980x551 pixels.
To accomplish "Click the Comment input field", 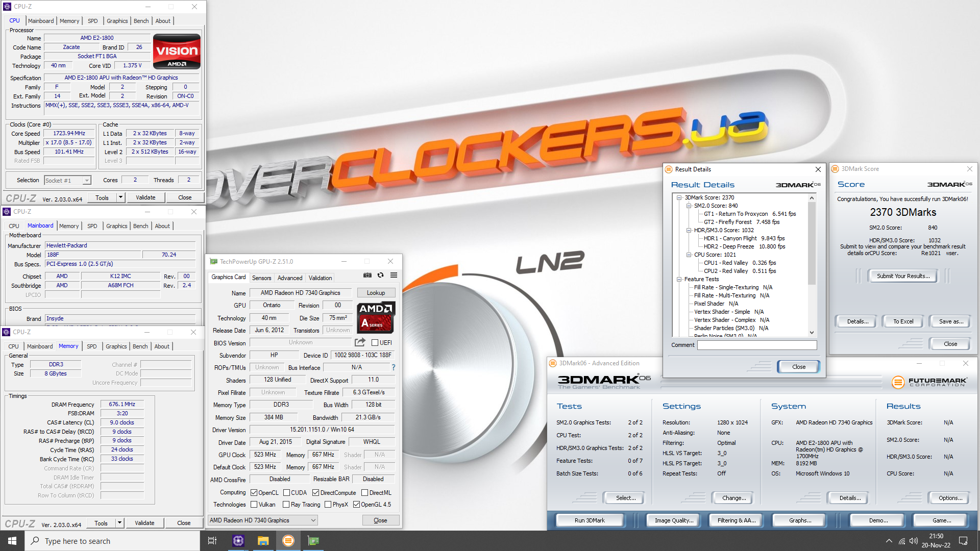I will click(757, 345).
